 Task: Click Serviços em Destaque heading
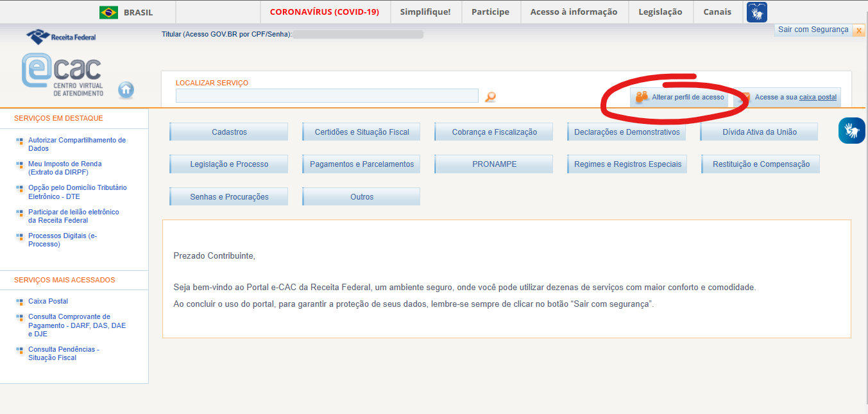[x=58, y=118]
